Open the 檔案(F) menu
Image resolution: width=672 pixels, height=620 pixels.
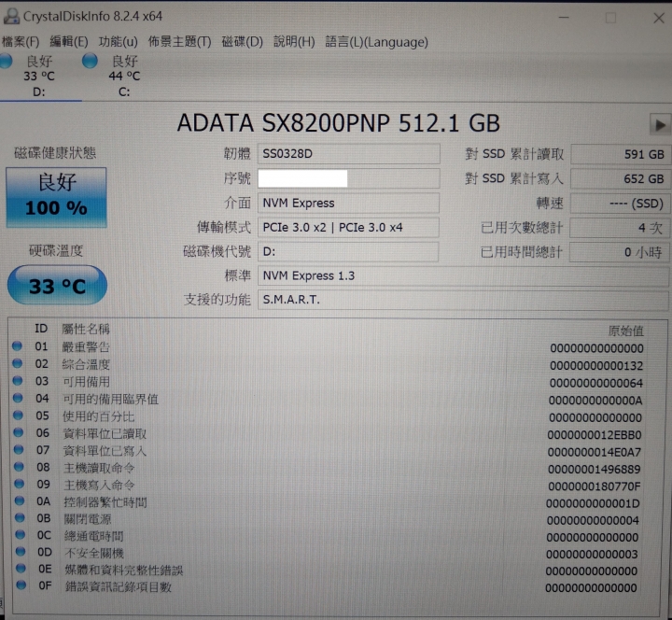click(21, 42)
